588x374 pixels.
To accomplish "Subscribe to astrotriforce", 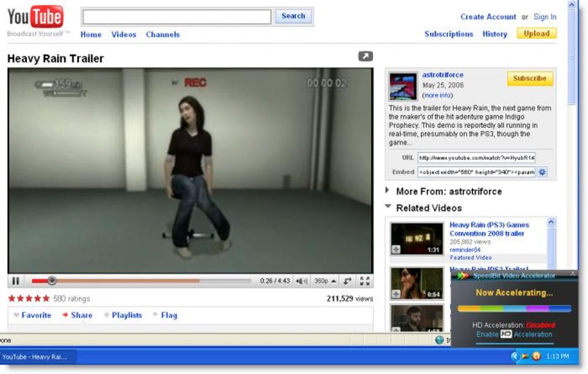I will tap(530, 78).
